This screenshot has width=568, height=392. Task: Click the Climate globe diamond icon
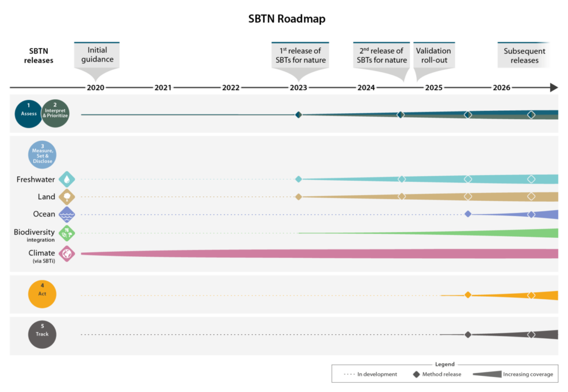coord(67,254)
